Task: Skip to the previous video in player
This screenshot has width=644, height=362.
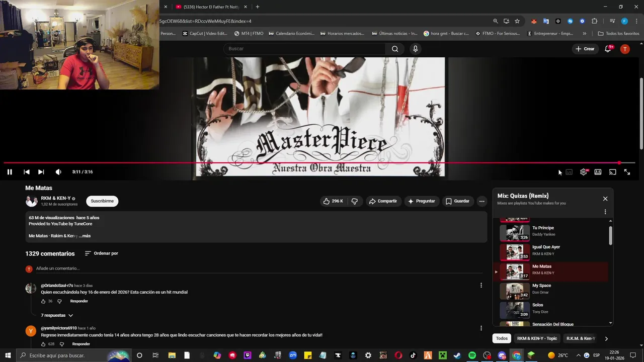Action: pos(27,172)
